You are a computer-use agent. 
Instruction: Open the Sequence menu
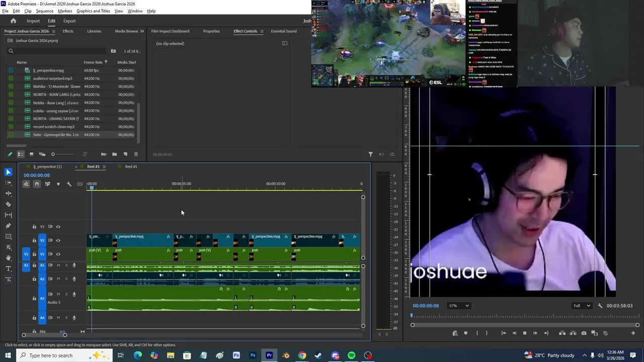(x=45, y=11)
